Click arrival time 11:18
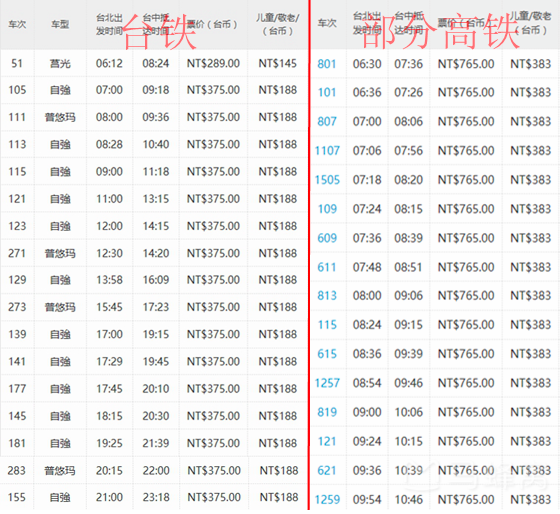The height and width of the screenshot is (514, 560). pyautogui.click(x=156, y=172)
